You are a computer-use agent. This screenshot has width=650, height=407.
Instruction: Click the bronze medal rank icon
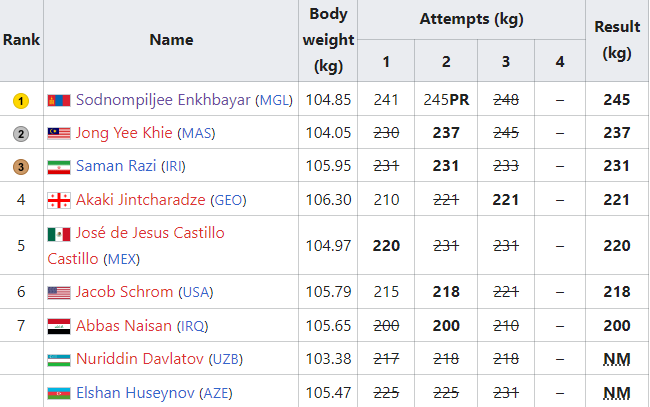tap(21, 167)
